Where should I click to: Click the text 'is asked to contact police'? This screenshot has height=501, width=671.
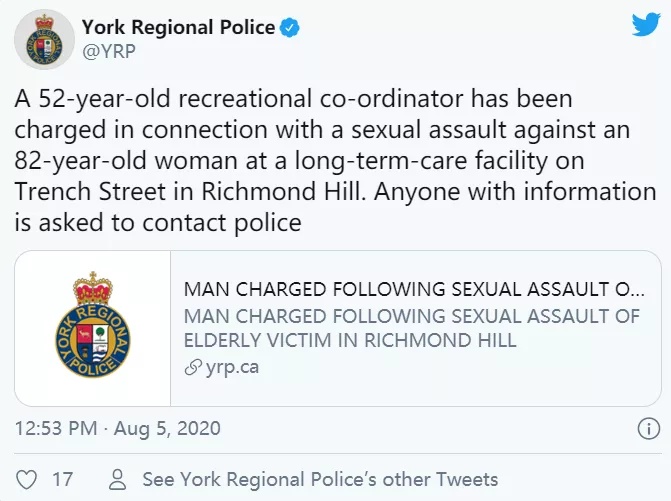pyautogui.click(x=158, y=223)
